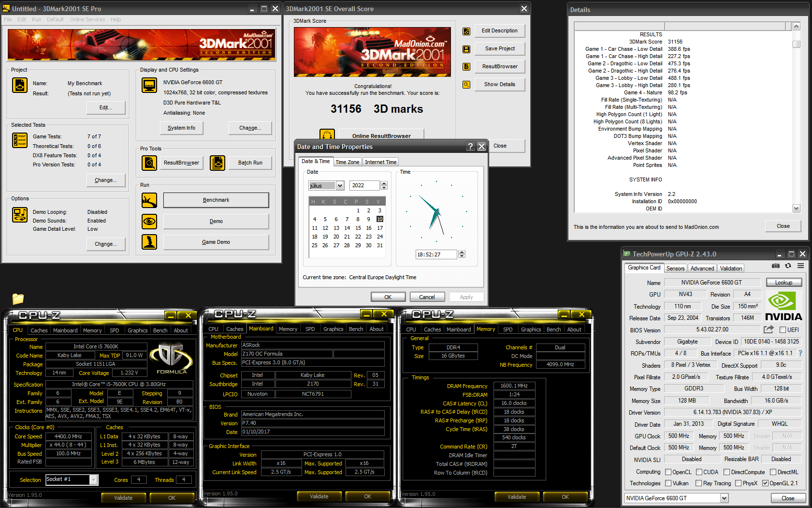Open the yellow folder on the desktop

(x=18, y=299)
